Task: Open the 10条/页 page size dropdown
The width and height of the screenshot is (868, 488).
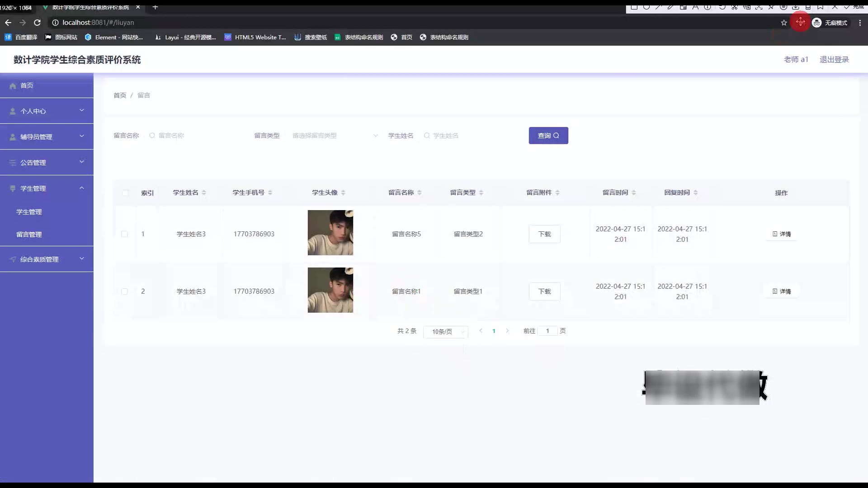Action: click(446, 332)
